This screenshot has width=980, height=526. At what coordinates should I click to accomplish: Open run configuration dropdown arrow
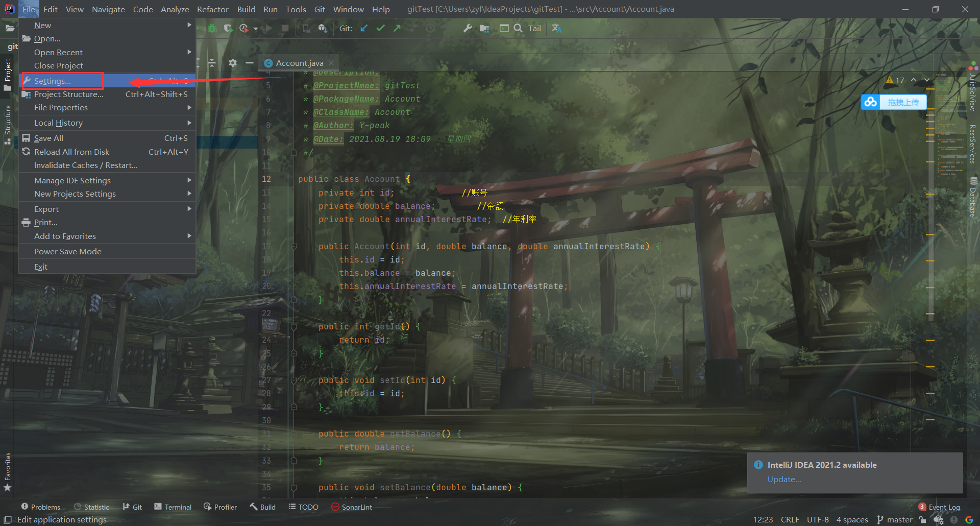[x=256, y=29]
